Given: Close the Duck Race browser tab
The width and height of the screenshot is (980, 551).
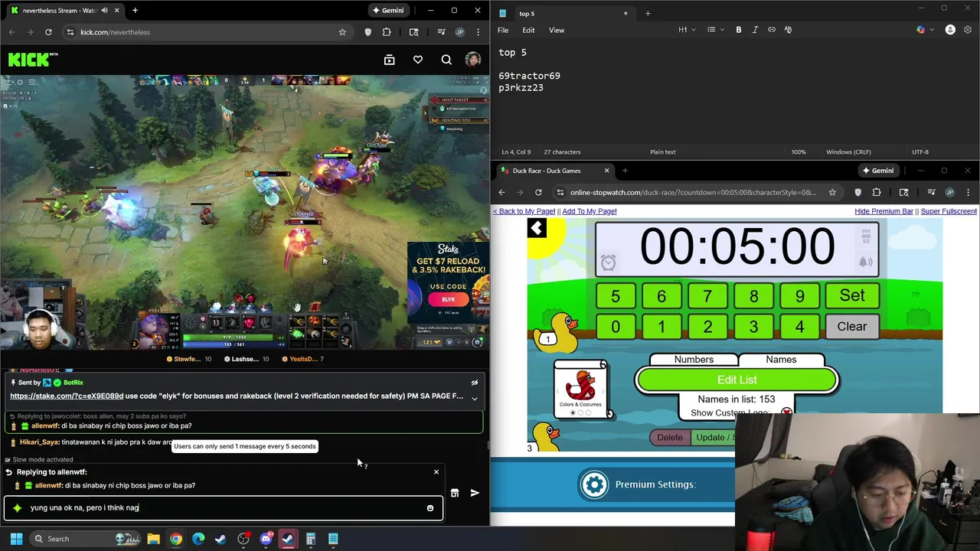Looking at the screenshot, I should [x=606, y=171].
